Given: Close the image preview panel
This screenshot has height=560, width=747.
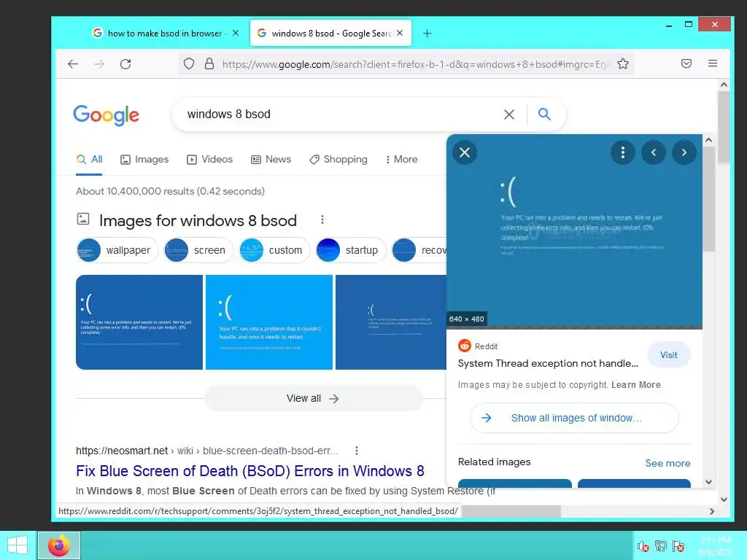Looking at the screenshot, I should click(465, 152).
